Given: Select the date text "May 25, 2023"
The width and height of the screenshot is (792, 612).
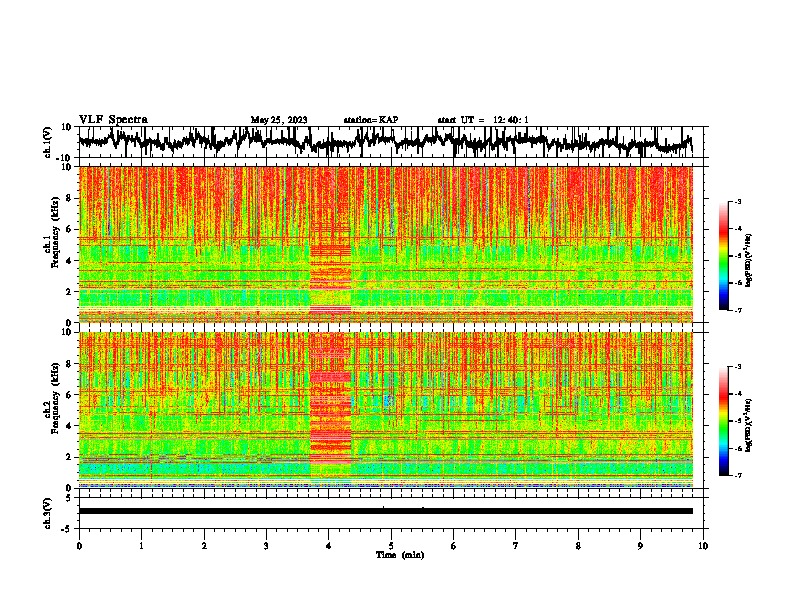Looking at the screenshot, I should (279, 120).
